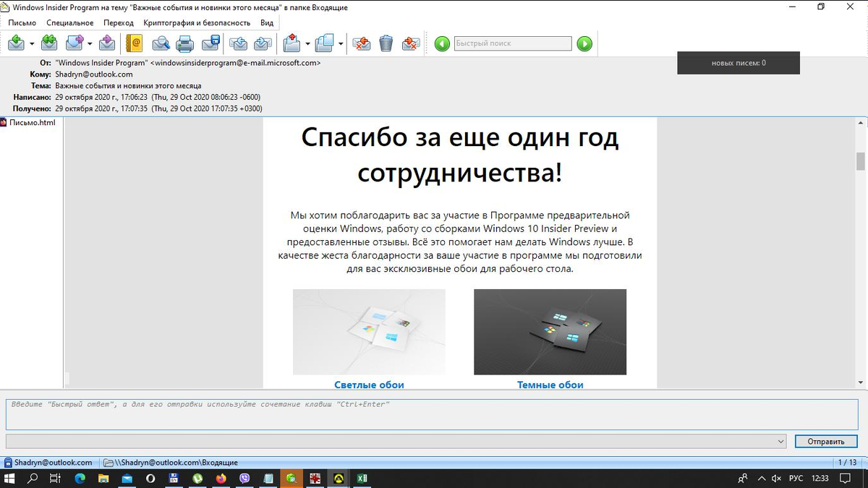Click the sender address windowsinsiderprogram@e-mail.microsoft.com
This screenshot has width=868, height=488.
tap(235, 63)
